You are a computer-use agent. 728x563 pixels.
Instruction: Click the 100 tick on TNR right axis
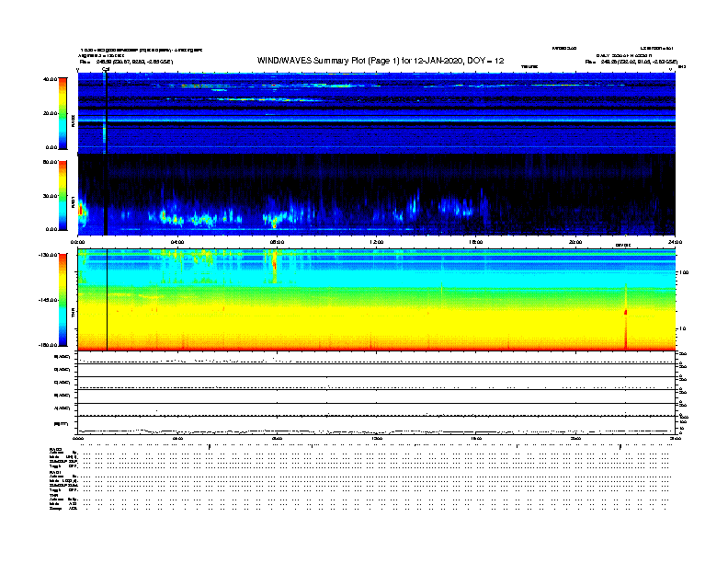tap(684, 272)
